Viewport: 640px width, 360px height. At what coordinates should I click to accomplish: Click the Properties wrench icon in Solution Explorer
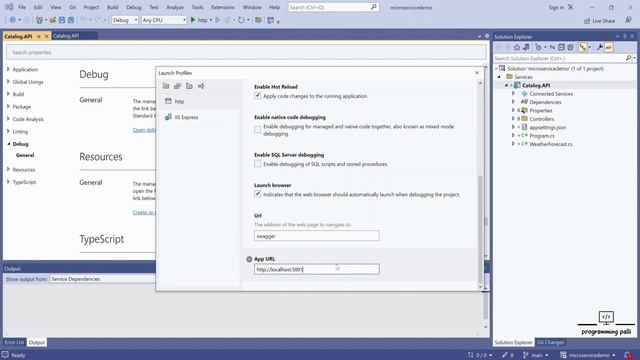click(x=599, y=47)
